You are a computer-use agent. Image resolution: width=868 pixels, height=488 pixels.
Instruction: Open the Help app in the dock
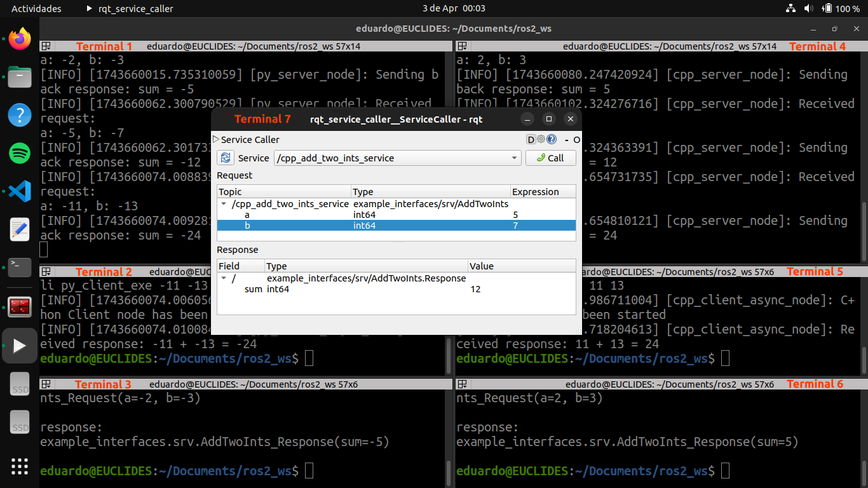tap(20, 115)
